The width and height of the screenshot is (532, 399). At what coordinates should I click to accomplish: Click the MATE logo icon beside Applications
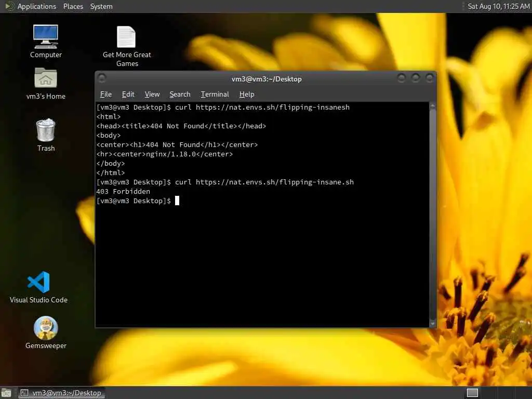9,6
